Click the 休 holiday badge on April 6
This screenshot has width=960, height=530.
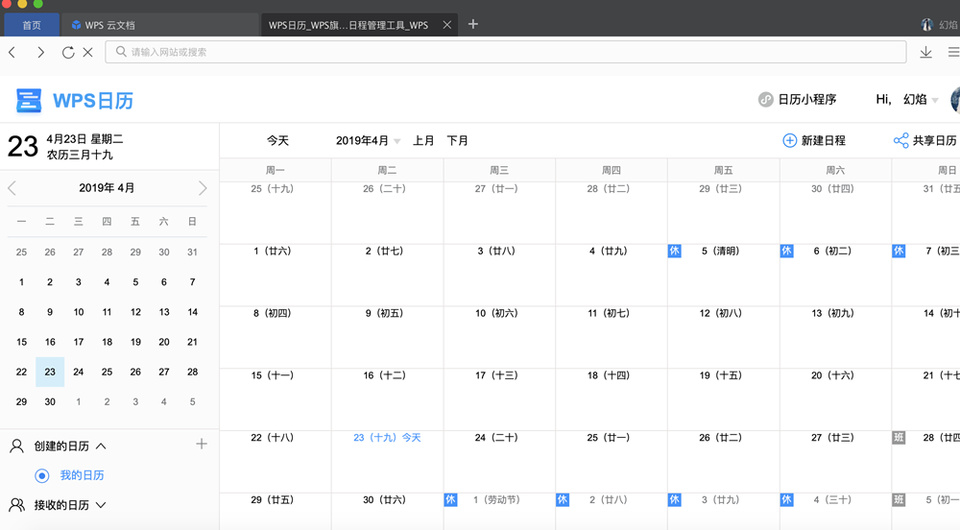coord(786,251)
